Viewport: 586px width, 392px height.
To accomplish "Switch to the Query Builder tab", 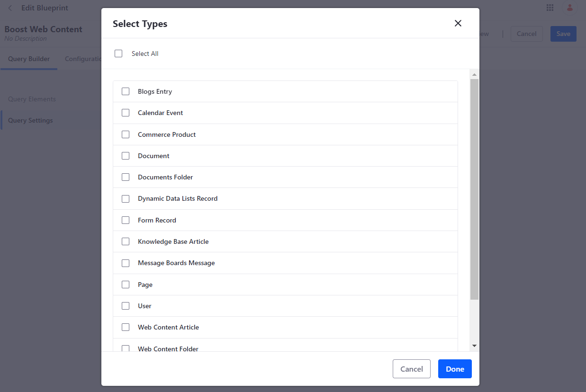I will click(x=29, y=59).
